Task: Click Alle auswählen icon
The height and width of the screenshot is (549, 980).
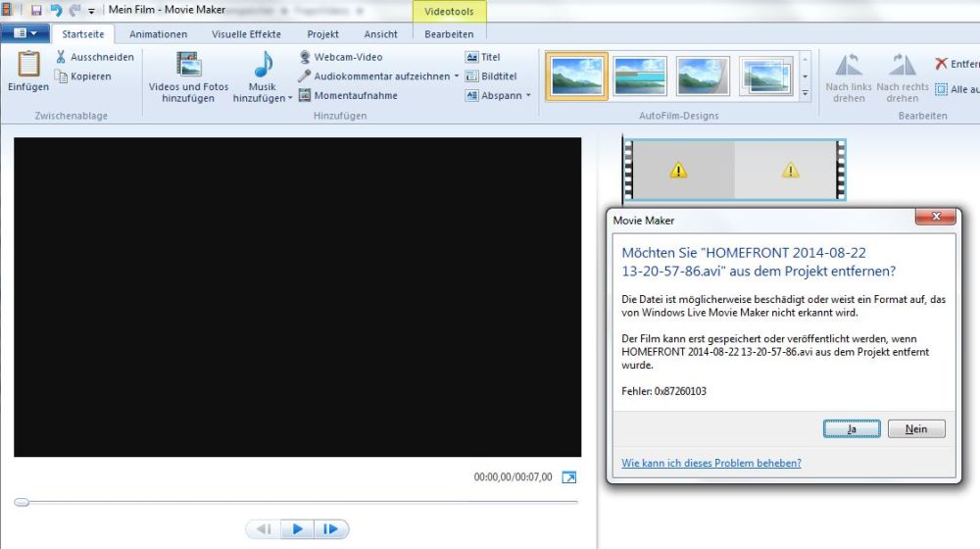Action: click(941, 89)
